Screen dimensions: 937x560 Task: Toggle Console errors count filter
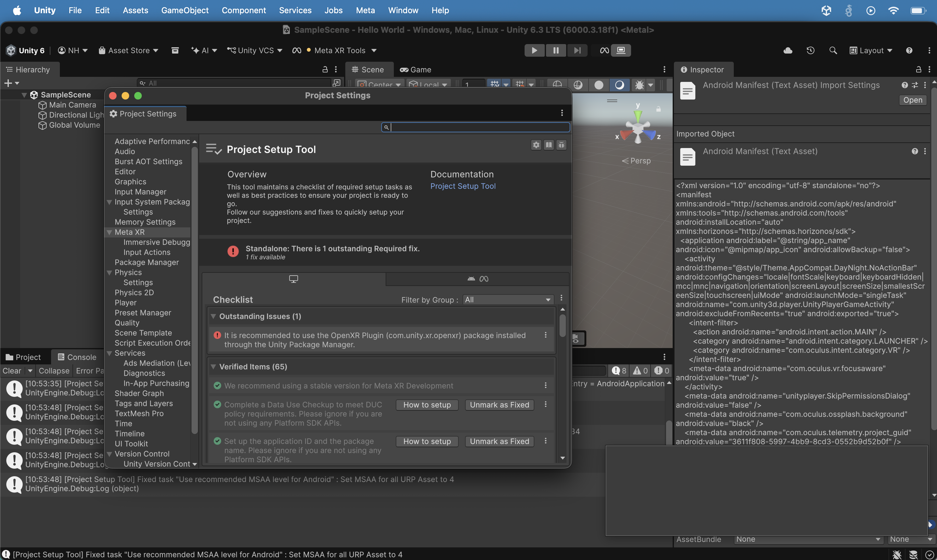coord(662,371)
